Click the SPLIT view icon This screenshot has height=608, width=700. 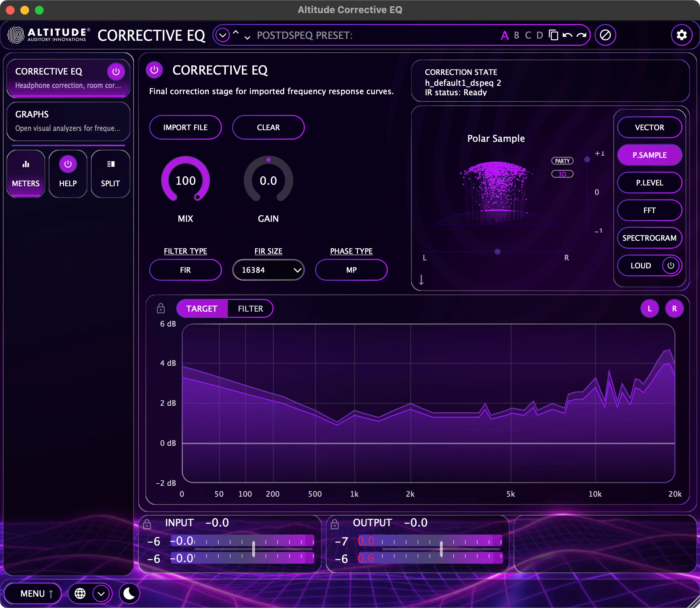110,174
